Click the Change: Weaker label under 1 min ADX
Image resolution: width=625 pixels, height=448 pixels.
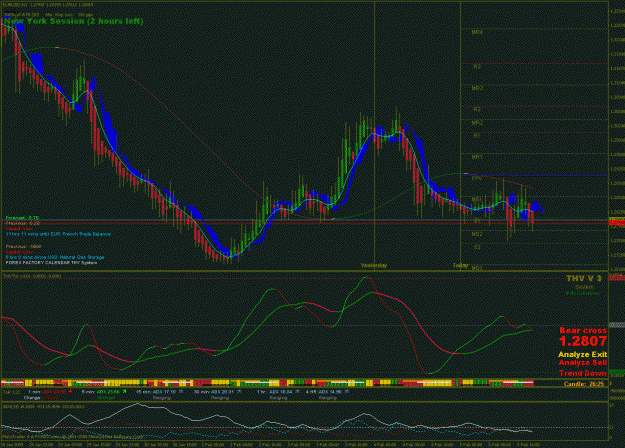(42, 398)
